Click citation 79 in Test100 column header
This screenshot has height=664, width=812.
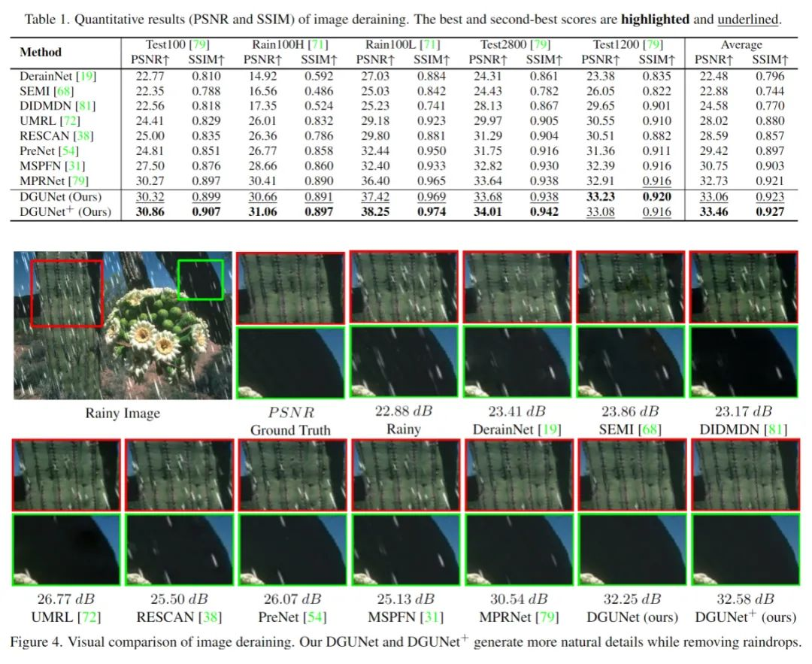click(x=199, y=44)
